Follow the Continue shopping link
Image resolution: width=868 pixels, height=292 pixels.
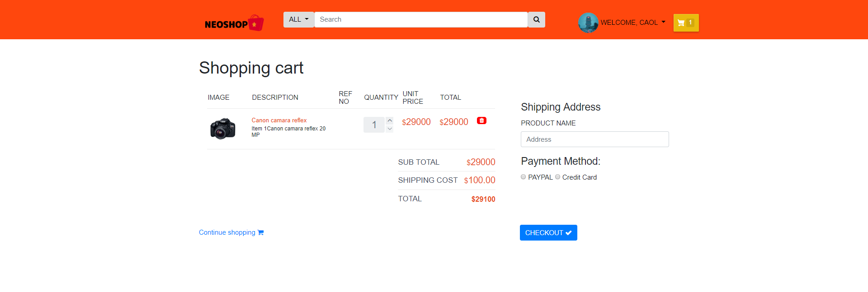pos(231,232)
